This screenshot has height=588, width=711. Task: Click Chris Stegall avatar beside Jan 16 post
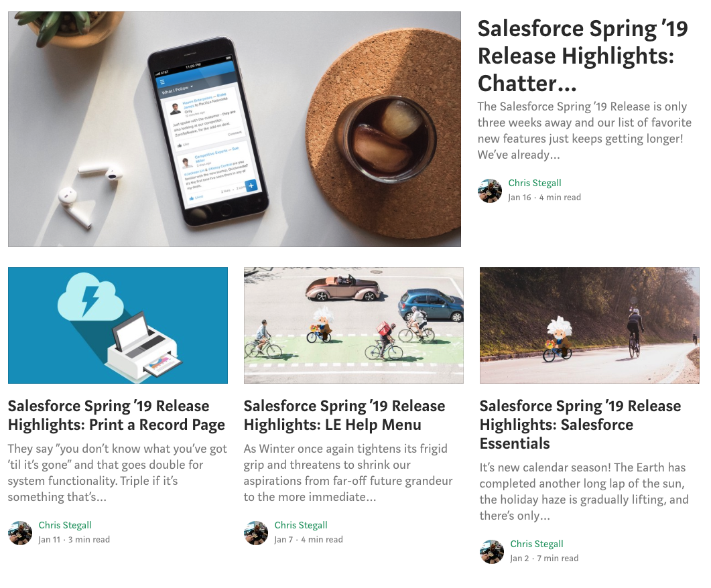pos(490,190)
